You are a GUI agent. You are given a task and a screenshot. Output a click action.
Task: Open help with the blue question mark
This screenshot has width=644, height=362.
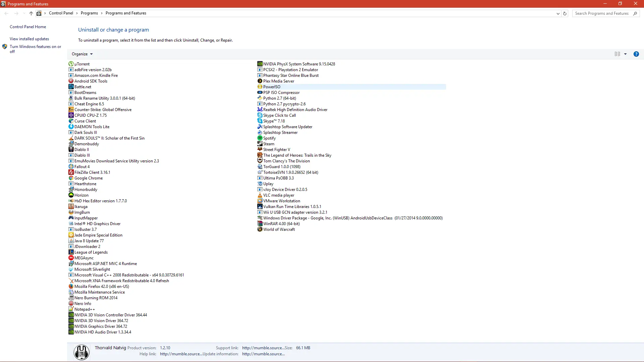click(x=636, y=54)
